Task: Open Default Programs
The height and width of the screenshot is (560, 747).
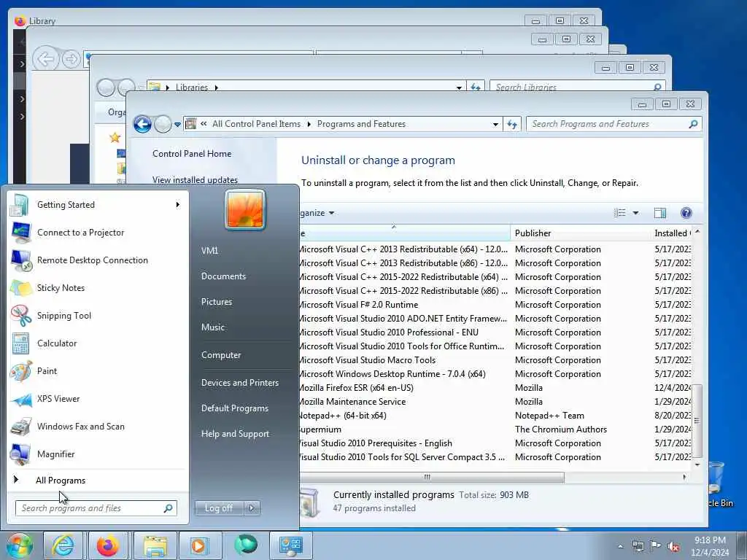Action: [x=234, y=408]
